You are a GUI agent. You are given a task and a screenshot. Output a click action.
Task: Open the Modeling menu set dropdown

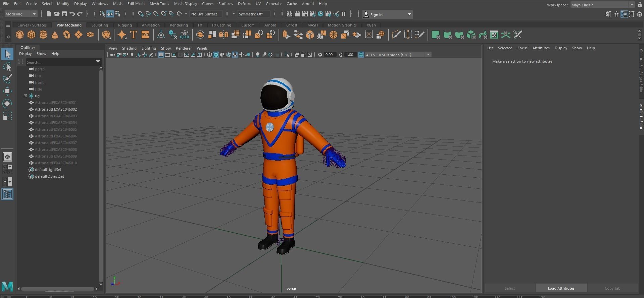[21, 14]
